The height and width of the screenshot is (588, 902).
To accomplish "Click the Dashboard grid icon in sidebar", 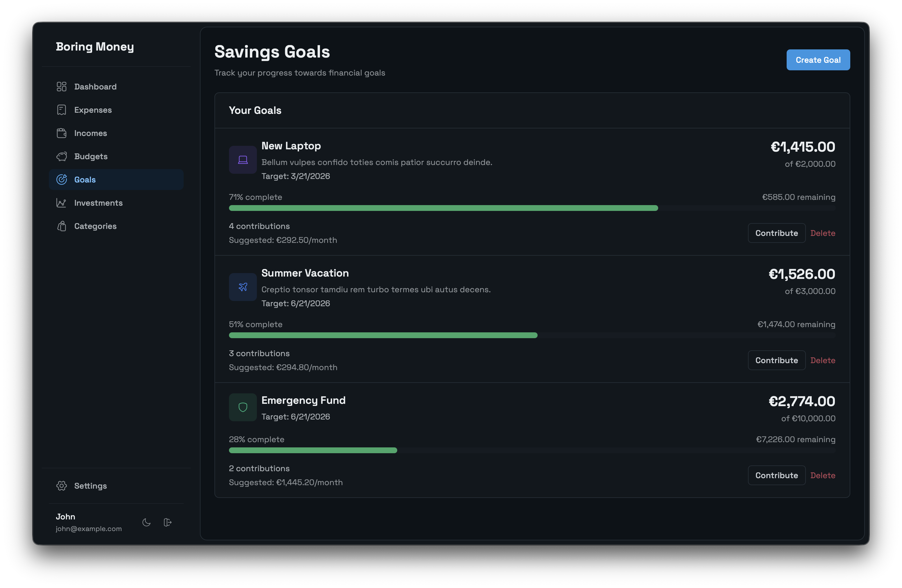I will 61,87.
